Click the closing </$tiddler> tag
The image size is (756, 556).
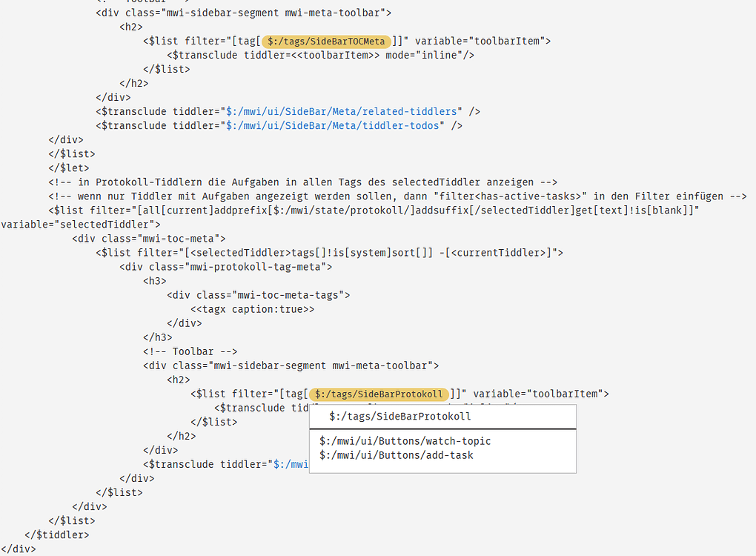(57, 535)
